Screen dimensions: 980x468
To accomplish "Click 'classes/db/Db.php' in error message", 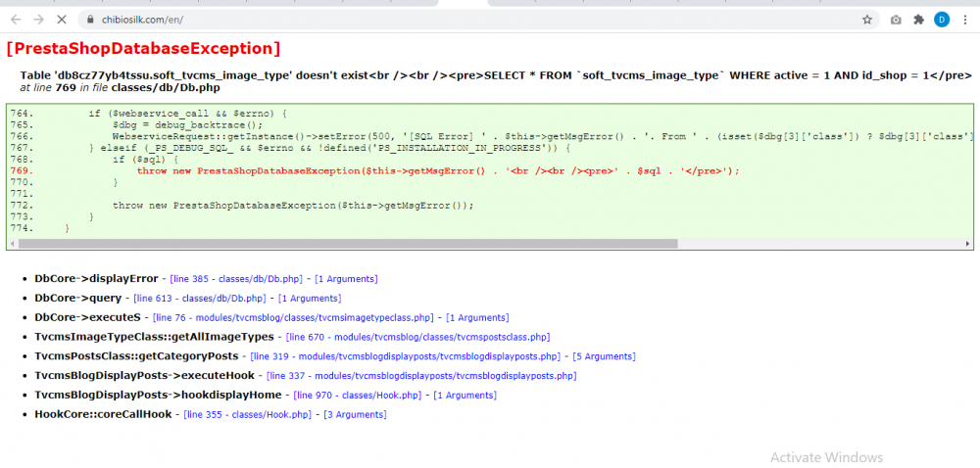I will pos(166,88).
